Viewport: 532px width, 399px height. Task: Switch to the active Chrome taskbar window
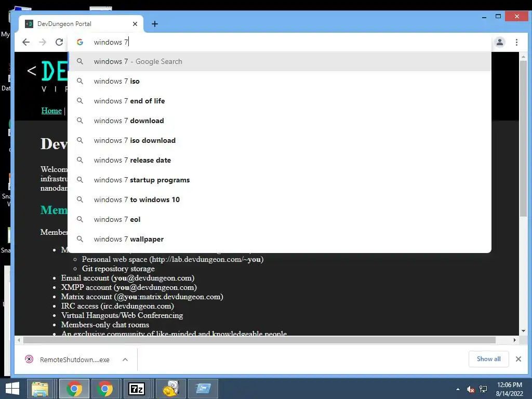pyautogui.click(x=74, y=389)
